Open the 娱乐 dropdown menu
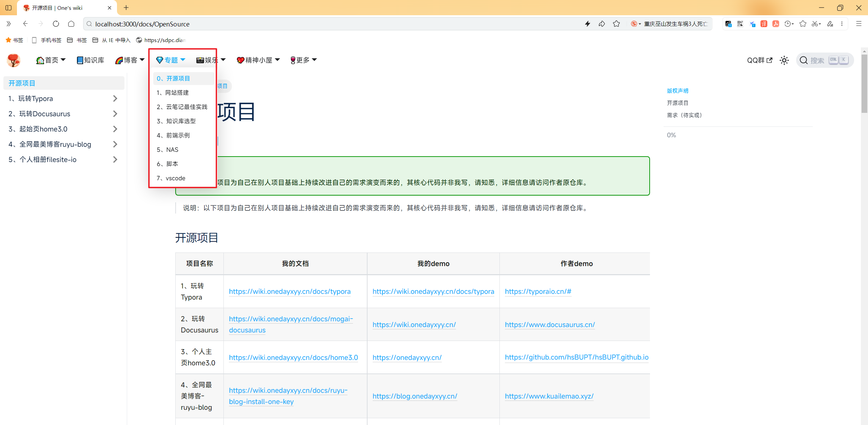Image resolution: width=868 pixels, height=425 pixels. coord(211,60)
